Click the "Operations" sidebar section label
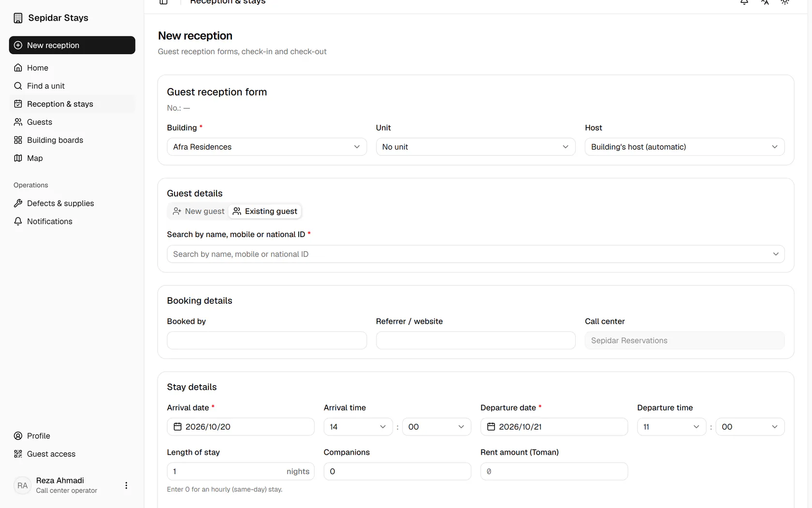The image size is (812, 508). [31, 185]
